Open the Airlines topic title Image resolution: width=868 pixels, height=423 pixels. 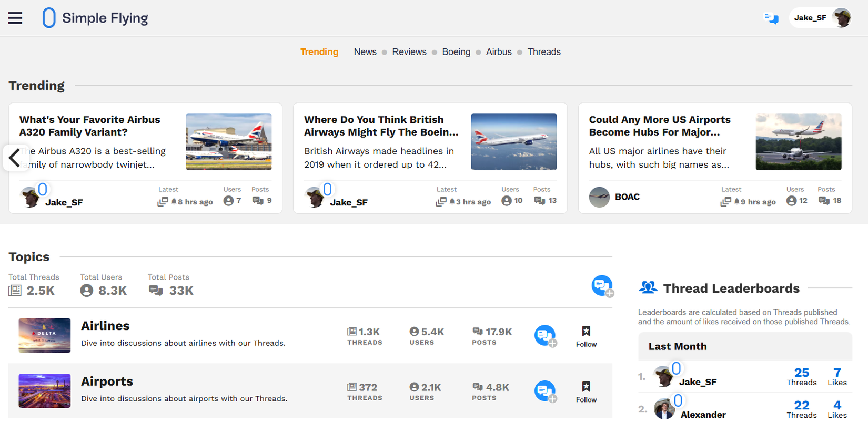coord(105,326)
